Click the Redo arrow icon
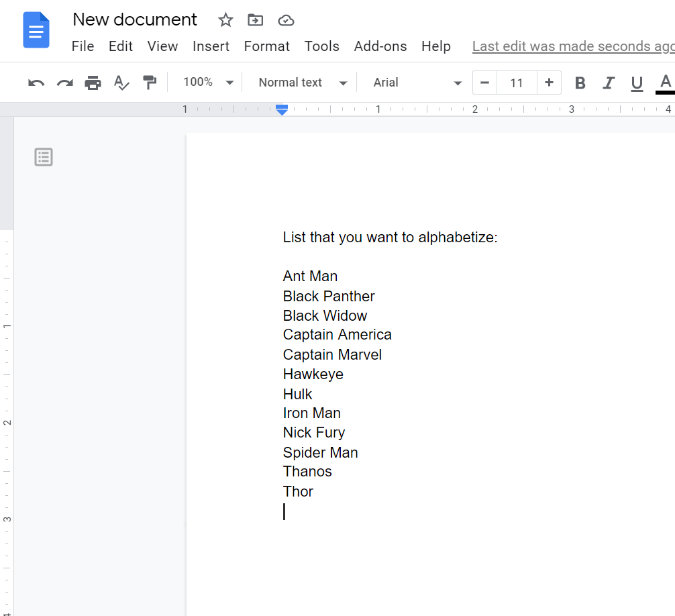This screenshot has width=675, height=616. 64,83
